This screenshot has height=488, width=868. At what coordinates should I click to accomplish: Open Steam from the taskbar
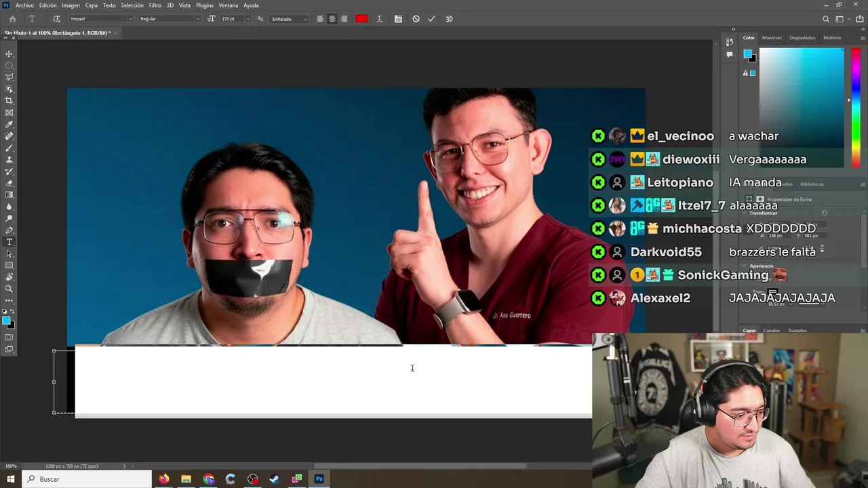click(x=275, y=479)
